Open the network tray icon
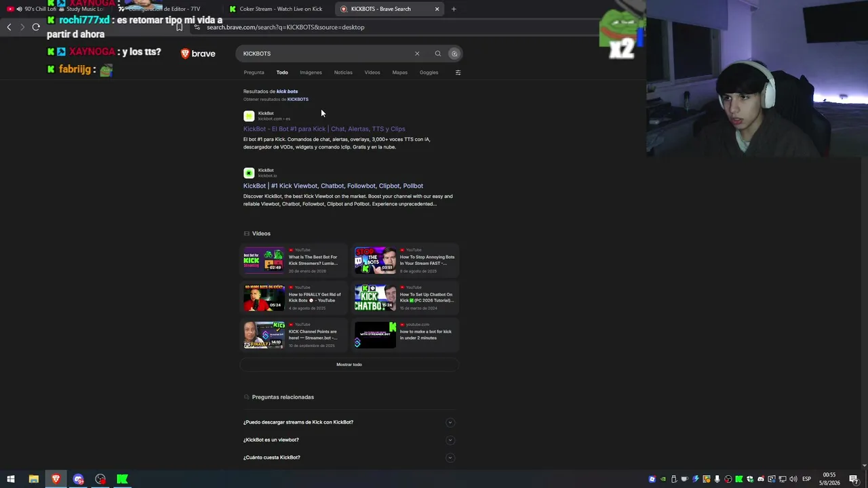The image size is (868, 488). (x=783, y=479)
